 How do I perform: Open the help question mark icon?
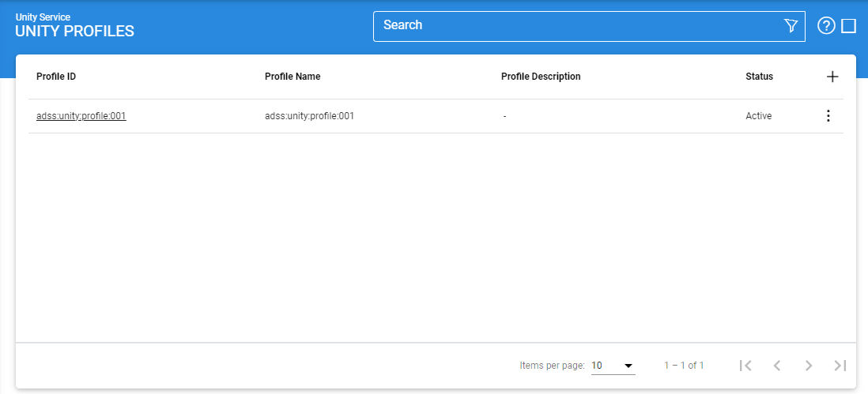coord(826,26)
